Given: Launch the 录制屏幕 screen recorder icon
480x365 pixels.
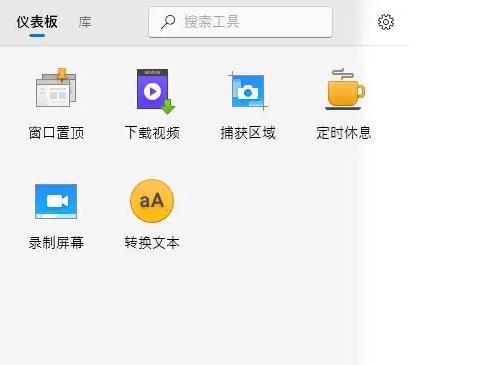Looking at the screenshot, I should pos(56,201).
